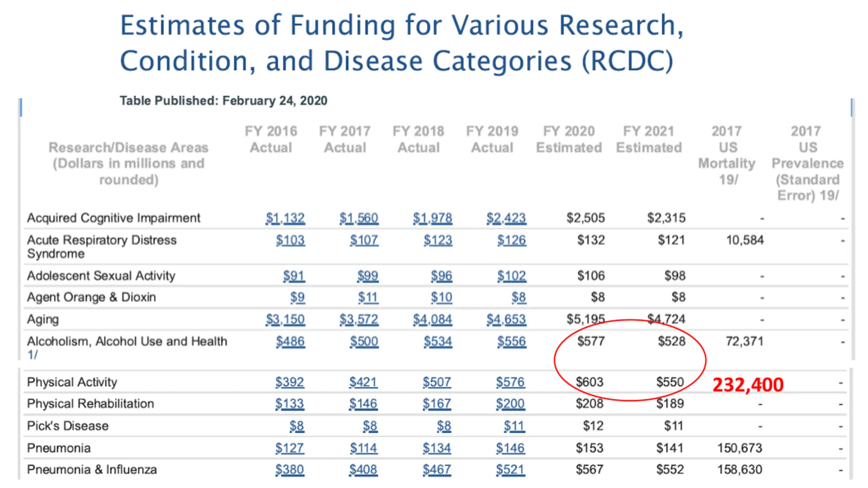Click the slide title text
The image size is (868, 488).
[x=402, y=43]
